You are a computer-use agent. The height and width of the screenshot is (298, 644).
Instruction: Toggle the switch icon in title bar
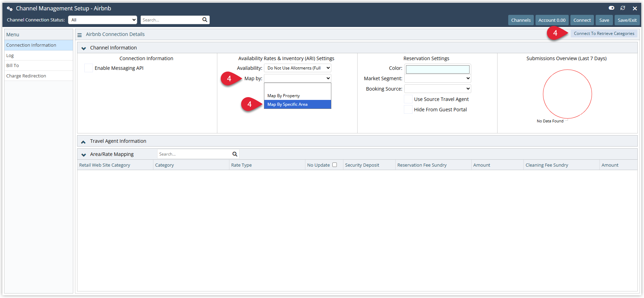[x=611, y=8]
